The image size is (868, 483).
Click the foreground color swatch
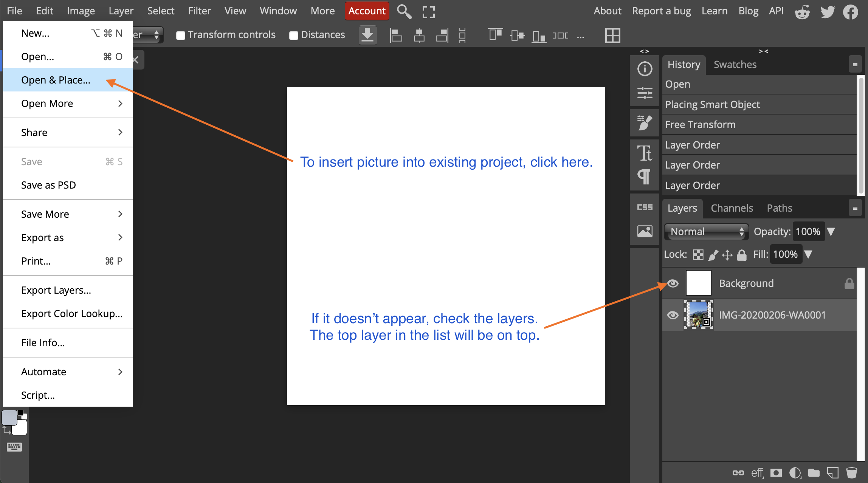9,418
